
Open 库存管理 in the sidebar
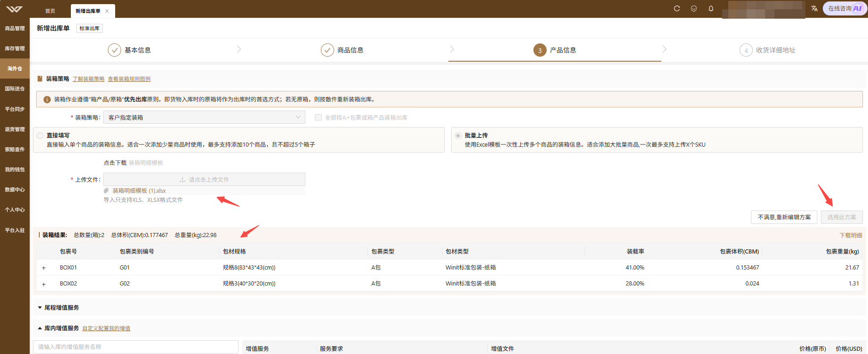pyautogui.click(x=15, y=48)
